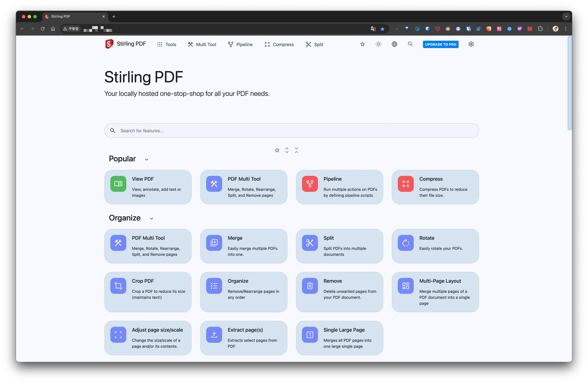Image resolution: width=588 pixels, height=383 pixels.
Task: Focus the Search for features field
Action: click(x=292, y=131)
